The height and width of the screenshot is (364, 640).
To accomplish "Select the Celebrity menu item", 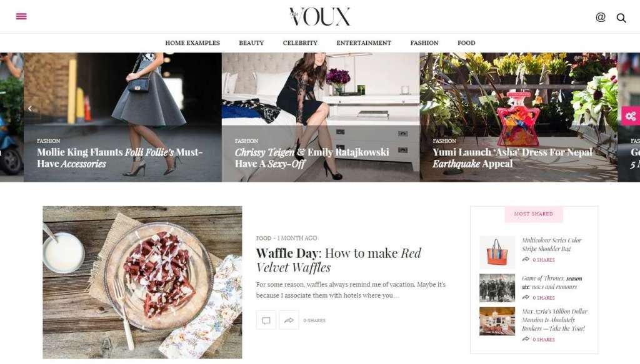I will [x=300, y=43].
